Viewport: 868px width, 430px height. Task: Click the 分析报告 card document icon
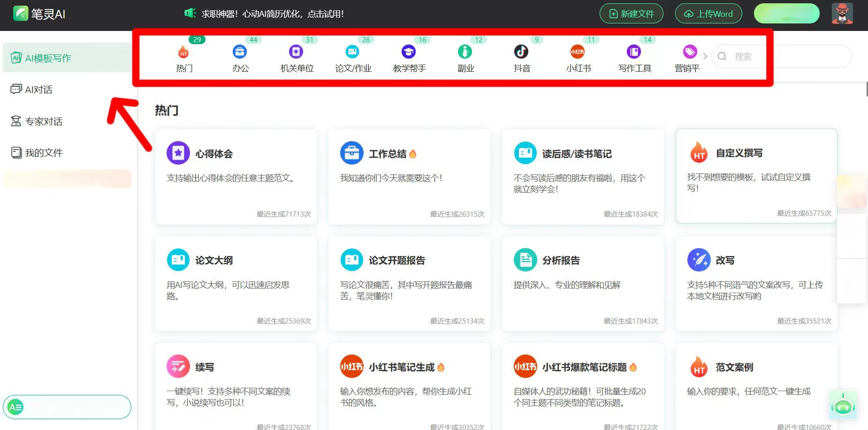tap(525, 260)
